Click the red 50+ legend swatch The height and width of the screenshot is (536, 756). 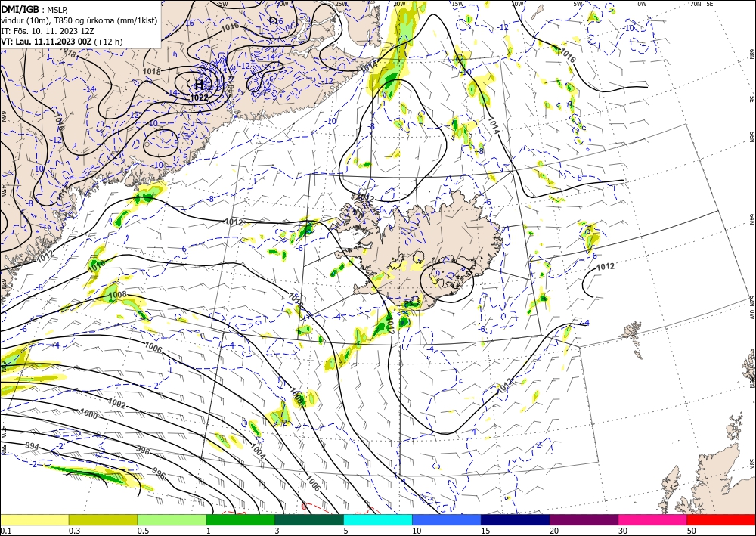pos(721,519)
